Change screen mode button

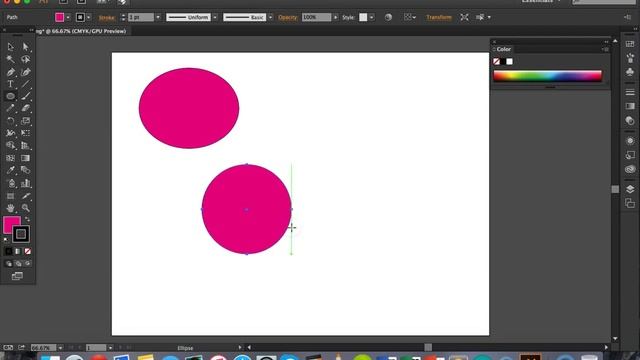pos(17,276)
